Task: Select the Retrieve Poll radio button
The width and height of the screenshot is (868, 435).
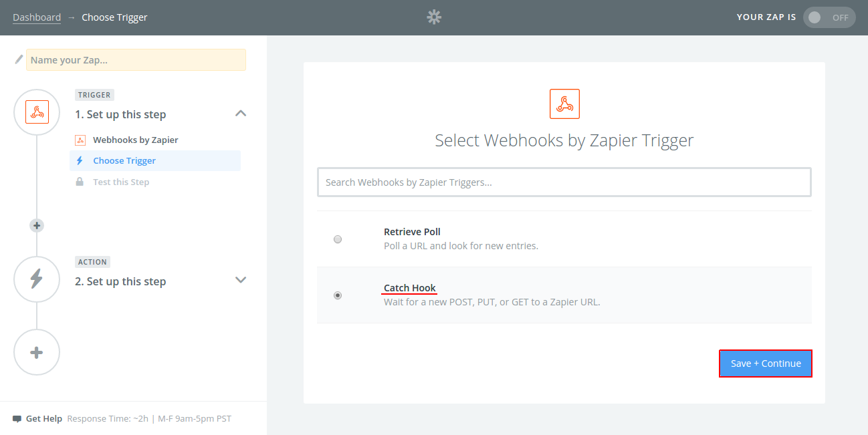Action: tap(338, 239)
